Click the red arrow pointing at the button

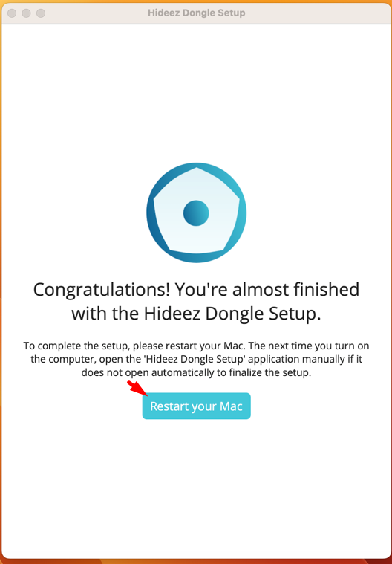[x=137, y=388]
